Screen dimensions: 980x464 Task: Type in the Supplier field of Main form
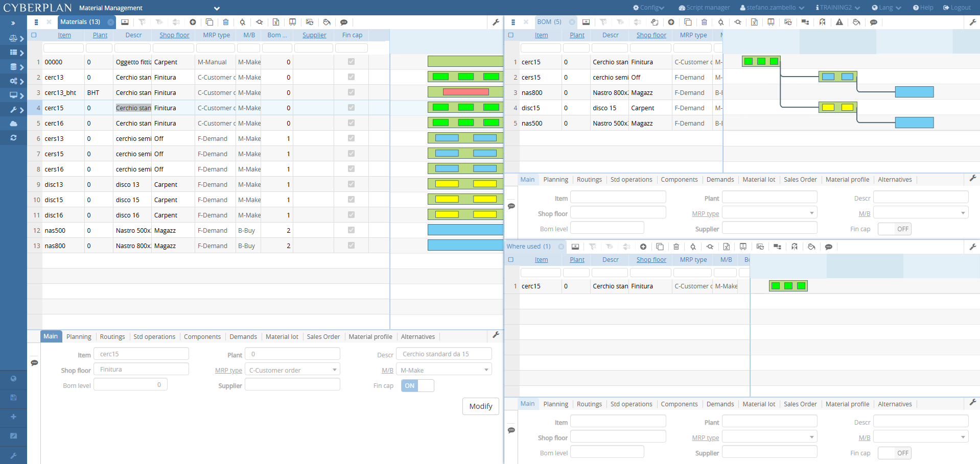(x=292, y=384)
